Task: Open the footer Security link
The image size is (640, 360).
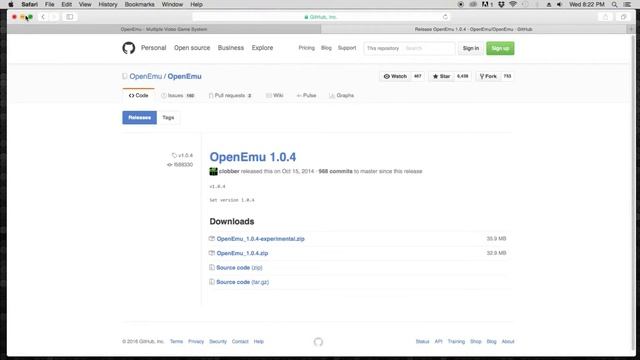Action: 218,342
